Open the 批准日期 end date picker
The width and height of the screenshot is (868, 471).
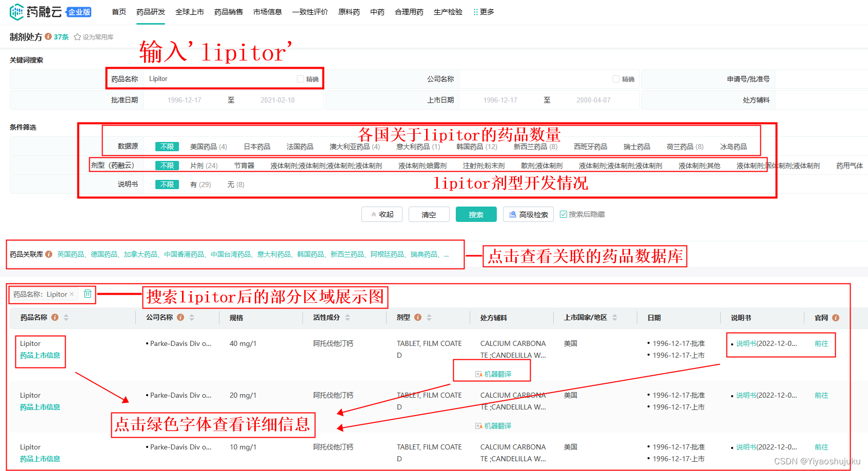[x=277, y=100]
